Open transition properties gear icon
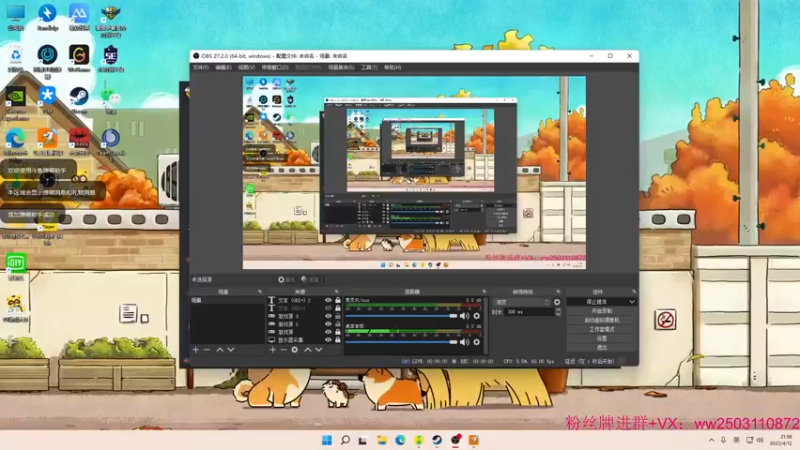 click(557, 302)
